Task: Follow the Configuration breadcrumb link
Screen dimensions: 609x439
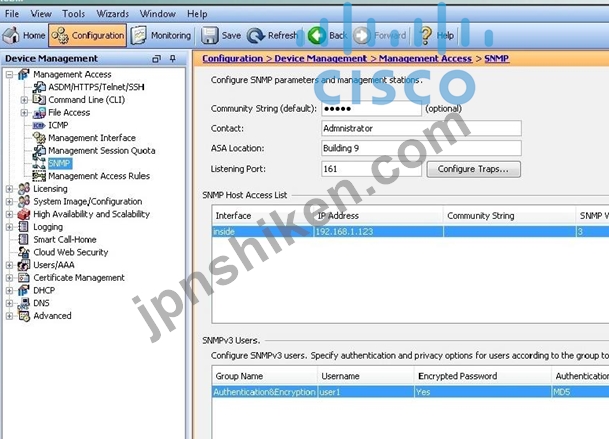Action: pyautogui.click(x=232, y=59)
